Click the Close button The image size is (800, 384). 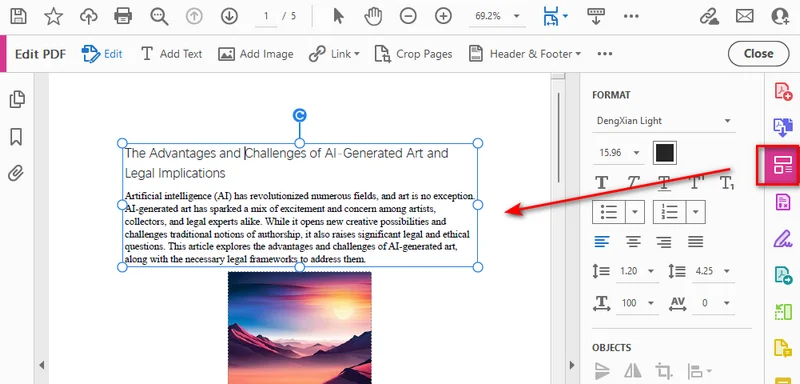759,54
